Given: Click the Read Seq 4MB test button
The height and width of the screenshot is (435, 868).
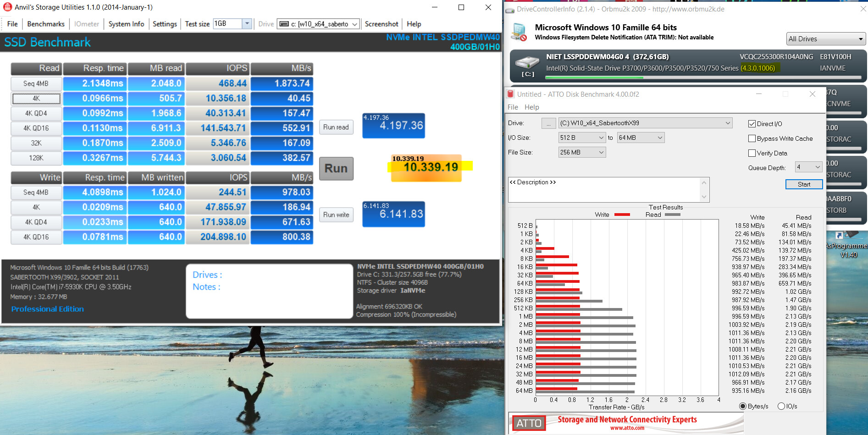Looking at the screenshot, I should point(36,83).
